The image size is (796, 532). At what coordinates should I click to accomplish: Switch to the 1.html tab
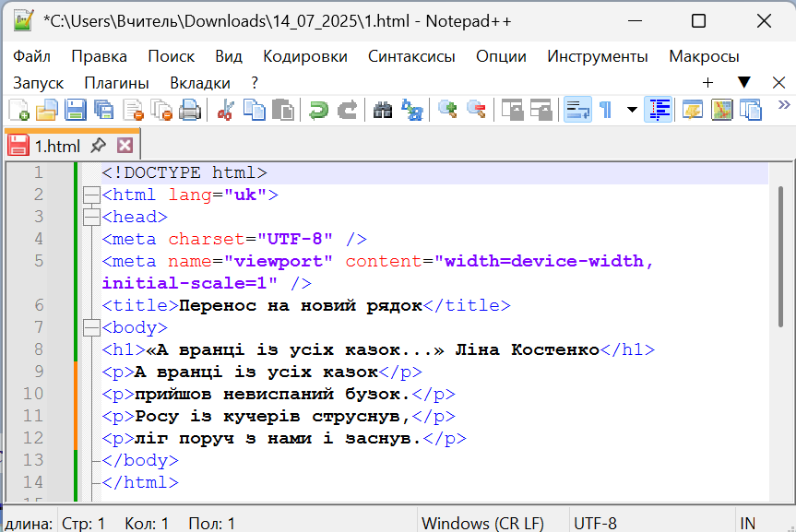(57, 146)
